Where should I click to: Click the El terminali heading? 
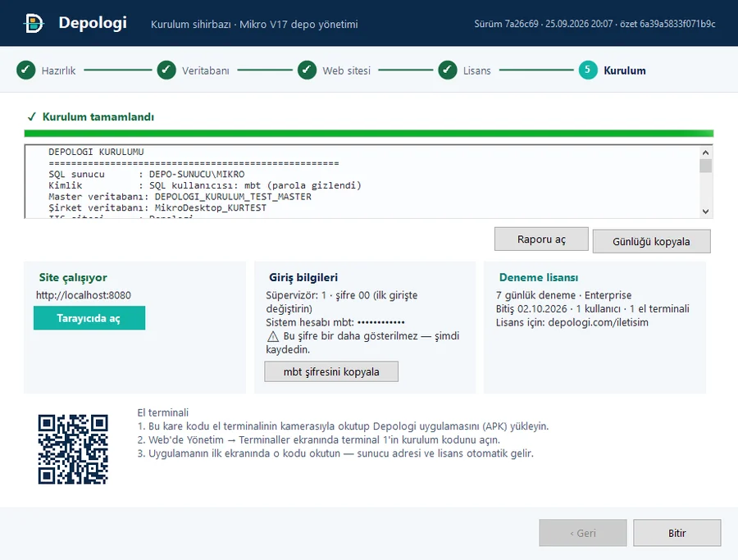(163, 412)
